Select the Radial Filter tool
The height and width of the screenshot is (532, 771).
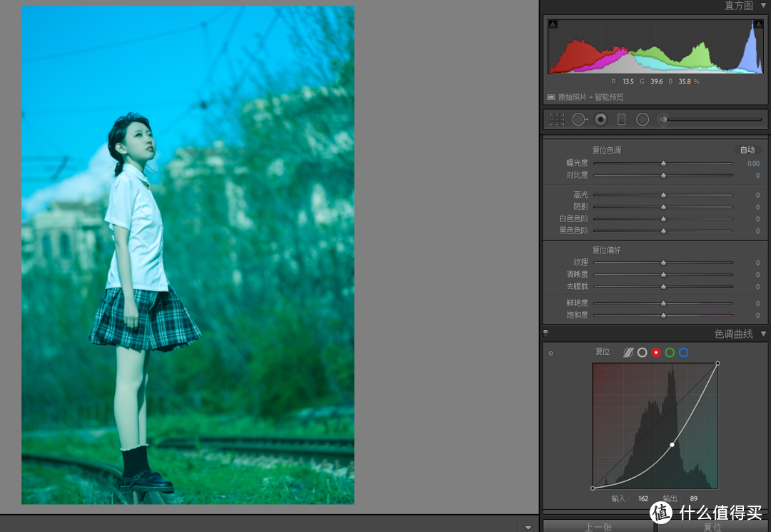click(x=642, y=119)
